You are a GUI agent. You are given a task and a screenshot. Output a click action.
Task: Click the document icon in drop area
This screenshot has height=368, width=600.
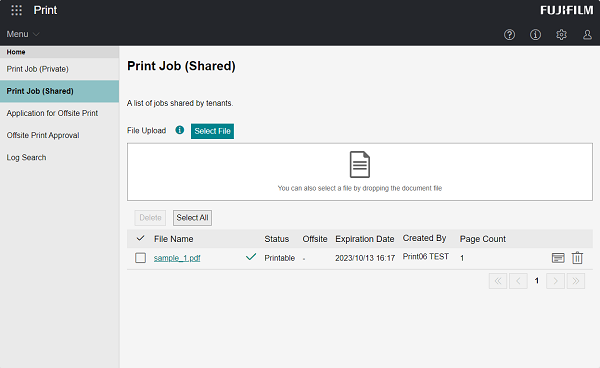pyautogui.click(x=360, y=164)
